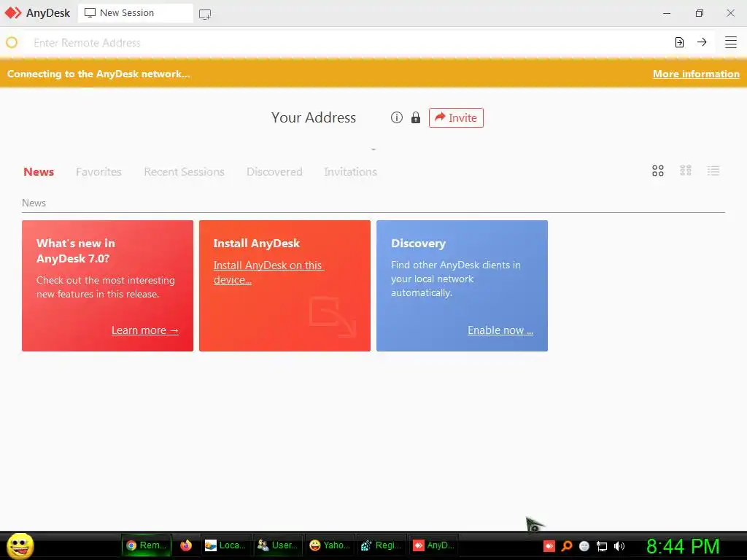Click the yellow connection status circle
Screen dimensions: 747x560
pos(12,42)
